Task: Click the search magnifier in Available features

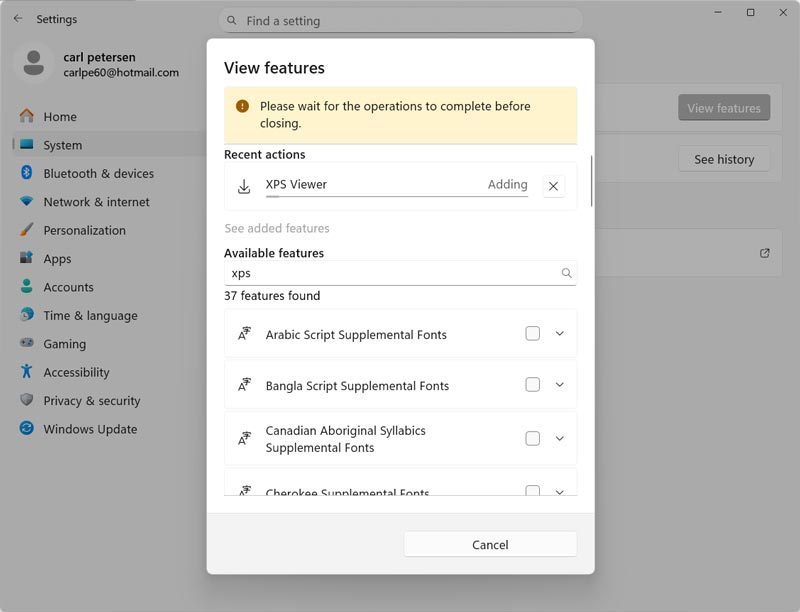Action: (566, 273)
